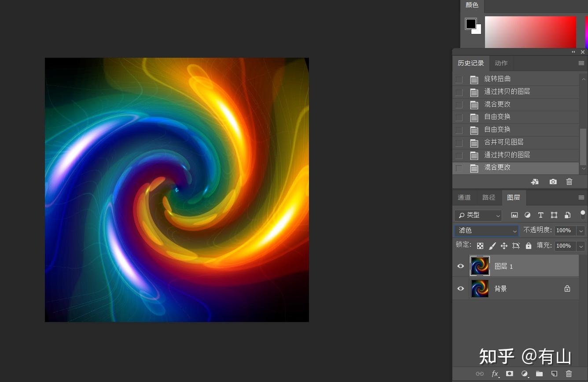The width and height of the screenshot is (588, 382).
Task: Create a new layer
Action: [x=554, y=374]
